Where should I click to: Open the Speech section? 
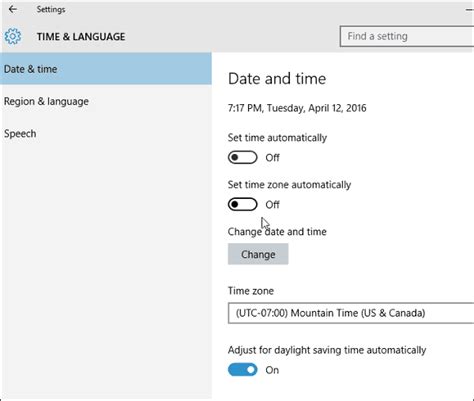coord(20,134)
